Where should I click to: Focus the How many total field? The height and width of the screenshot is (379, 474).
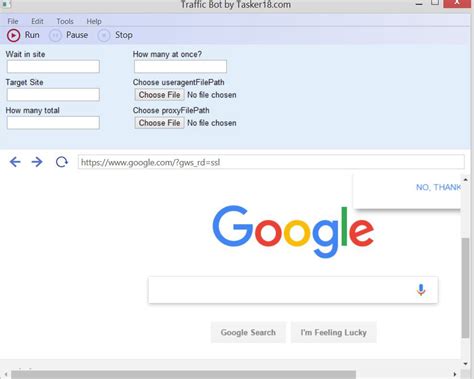click(53, 123)
